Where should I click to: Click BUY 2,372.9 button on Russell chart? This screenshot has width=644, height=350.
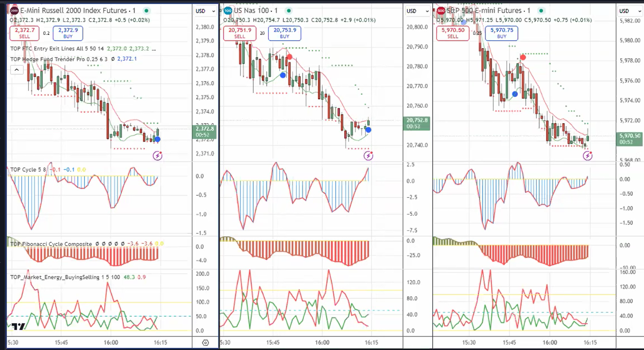[x=68, y=33]
